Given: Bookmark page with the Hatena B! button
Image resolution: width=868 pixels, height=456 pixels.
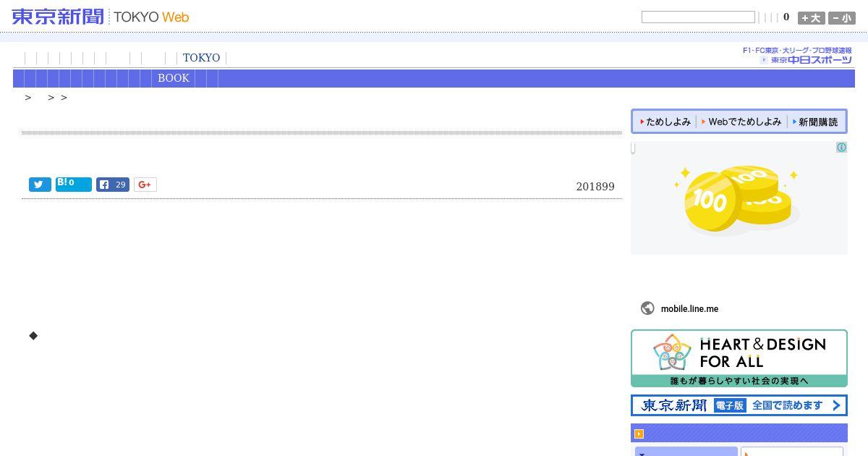Looking at the screenshot, I should pos(74,184).
